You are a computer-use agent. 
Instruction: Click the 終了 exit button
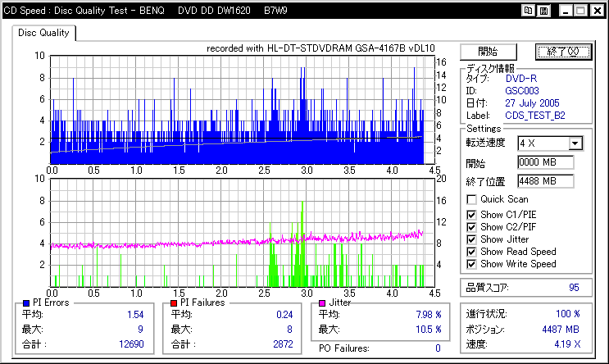563,52
